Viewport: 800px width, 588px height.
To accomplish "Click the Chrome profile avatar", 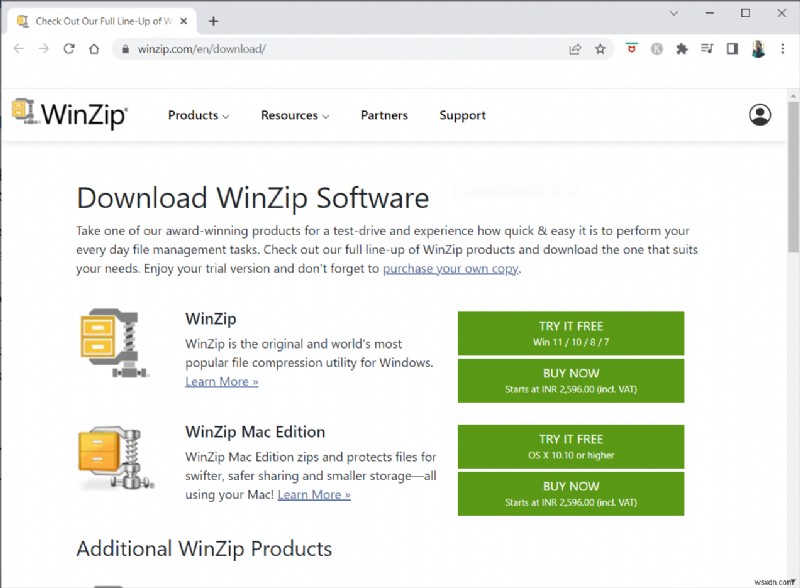I will tap(758, 47).
